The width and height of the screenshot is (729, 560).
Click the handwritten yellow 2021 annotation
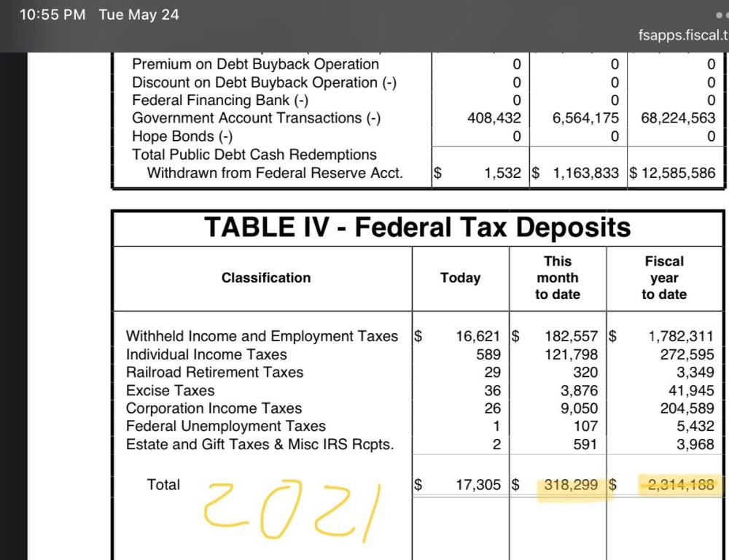[293, 510]
